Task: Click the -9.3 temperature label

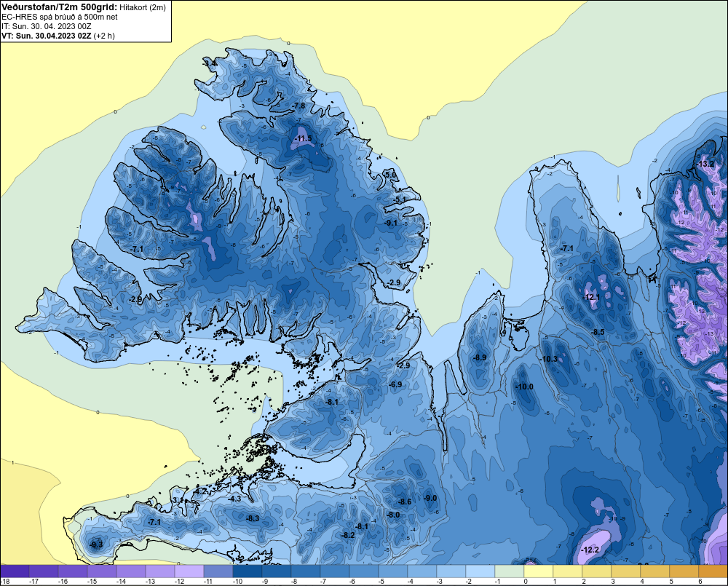Action: click(x=96, y=545)
